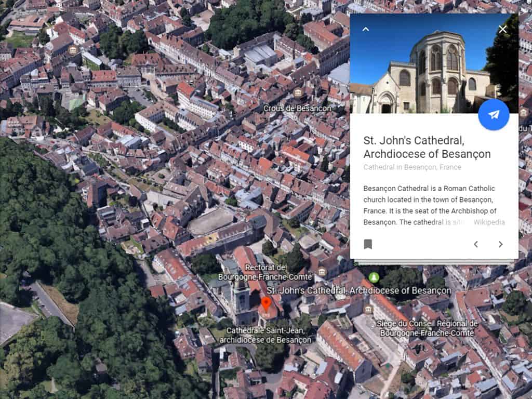Click the Rectorat de Bourgogne-Franche-Comté label
This screenshot has height=399, width=532.
pos(265,272)
